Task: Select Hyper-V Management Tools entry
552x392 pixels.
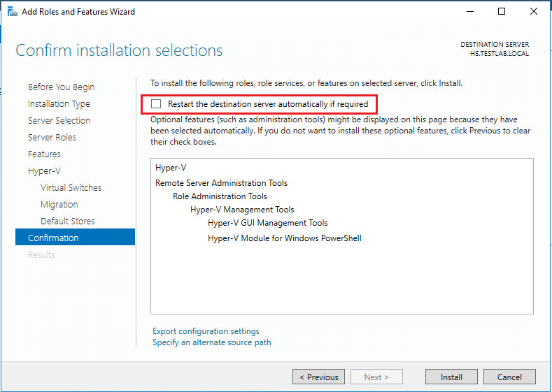Action: pos(242,210)
